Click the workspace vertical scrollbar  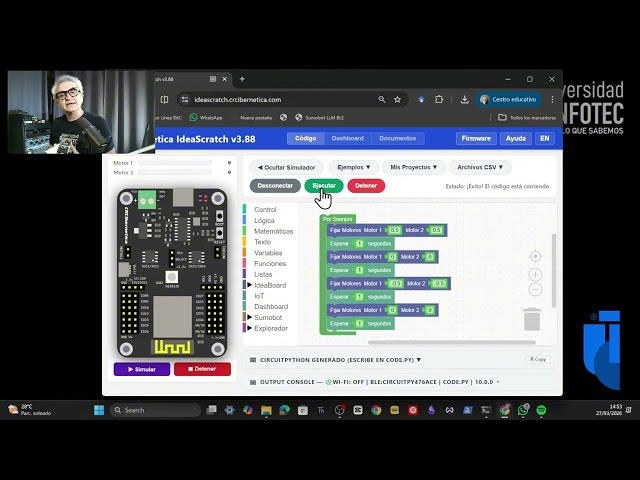click(553, 270)
